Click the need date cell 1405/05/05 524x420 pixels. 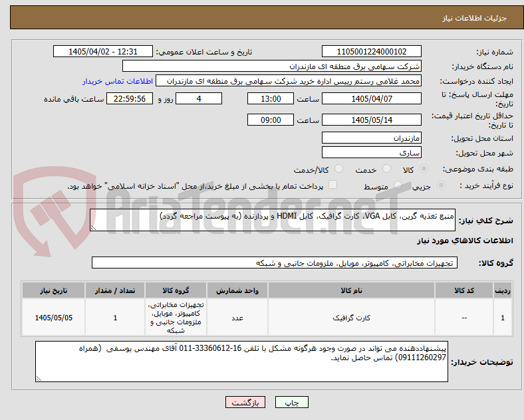[53, 318]
